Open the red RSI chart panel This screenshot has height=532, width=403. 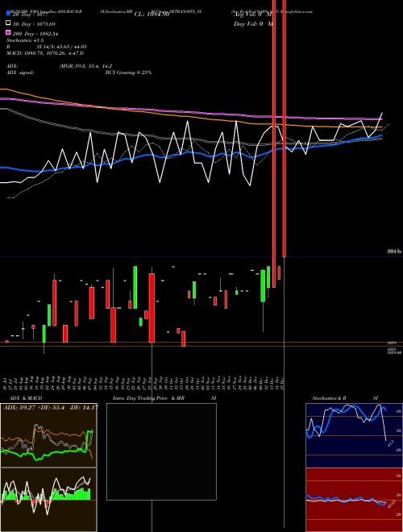coord(354,500)
